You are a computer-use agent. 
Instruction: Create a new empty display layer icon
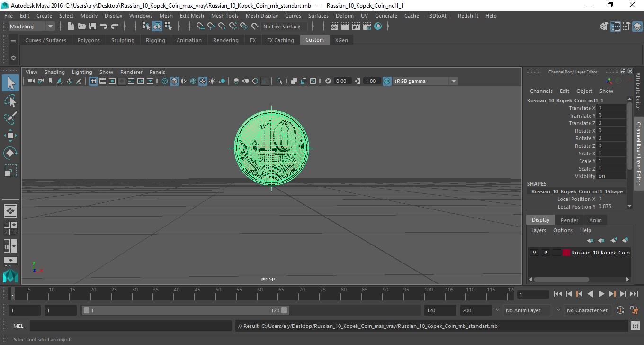tap(614, 240)
